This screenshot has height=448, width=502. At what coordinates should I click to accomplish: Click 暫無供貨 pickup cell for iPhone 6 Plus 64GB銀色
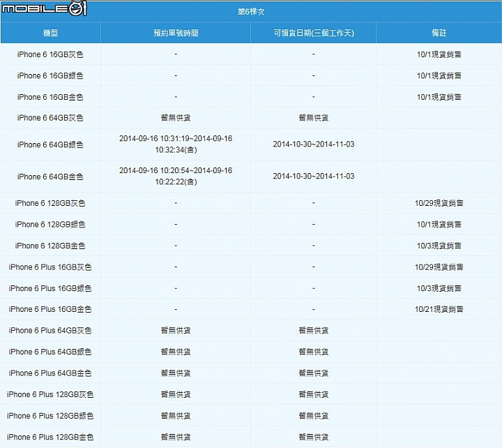314,352
